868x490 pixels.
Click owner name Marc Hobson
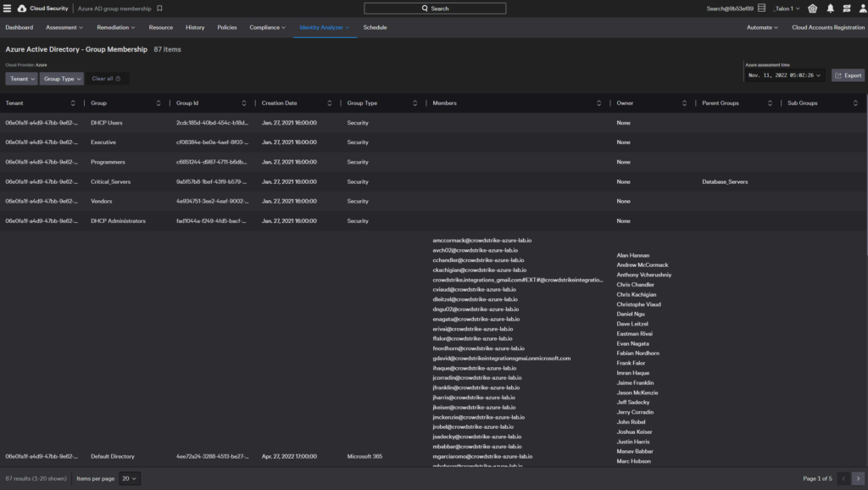[634, 461]
